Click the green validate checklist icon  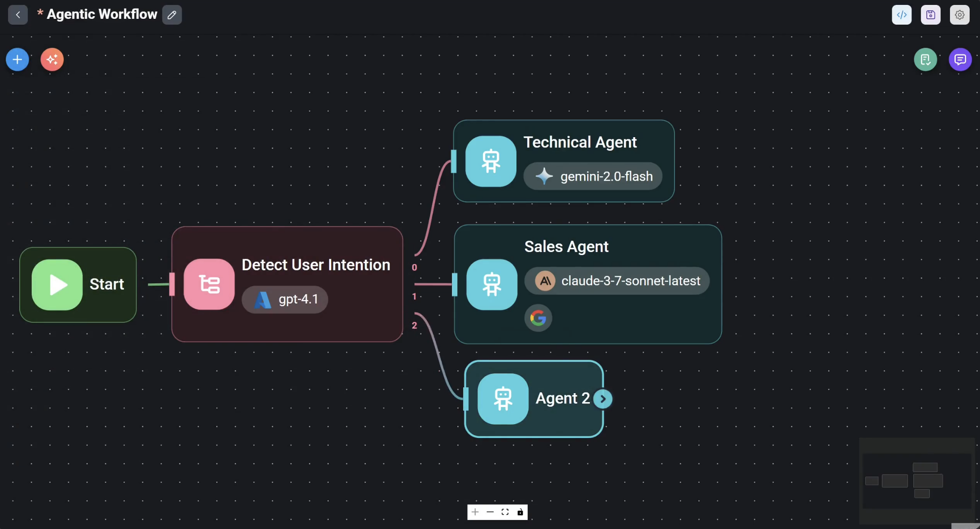tap(925, 60)
